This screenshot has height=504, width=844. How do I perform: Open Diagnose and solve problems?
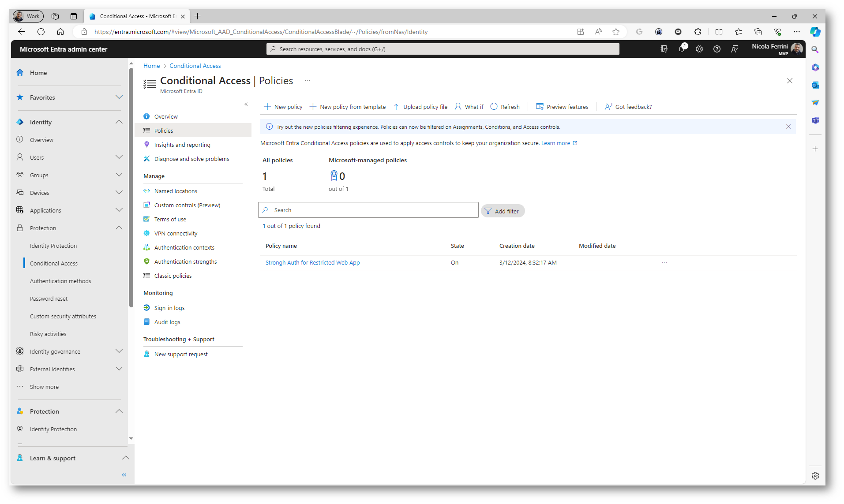pos(191,159)
